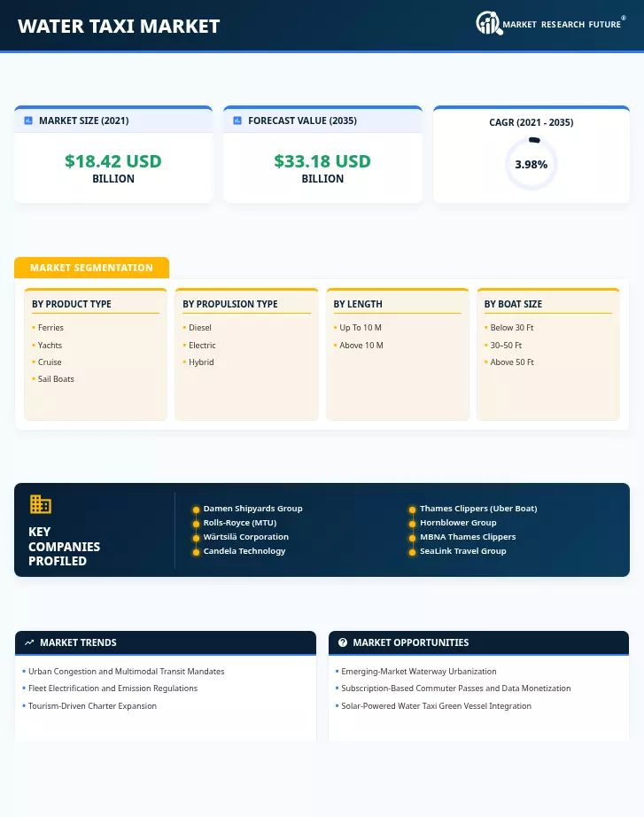Viewport: 644px width, 817px height.
Task: Click the Water Taxi Market title
Action: (x=119, y=26)
